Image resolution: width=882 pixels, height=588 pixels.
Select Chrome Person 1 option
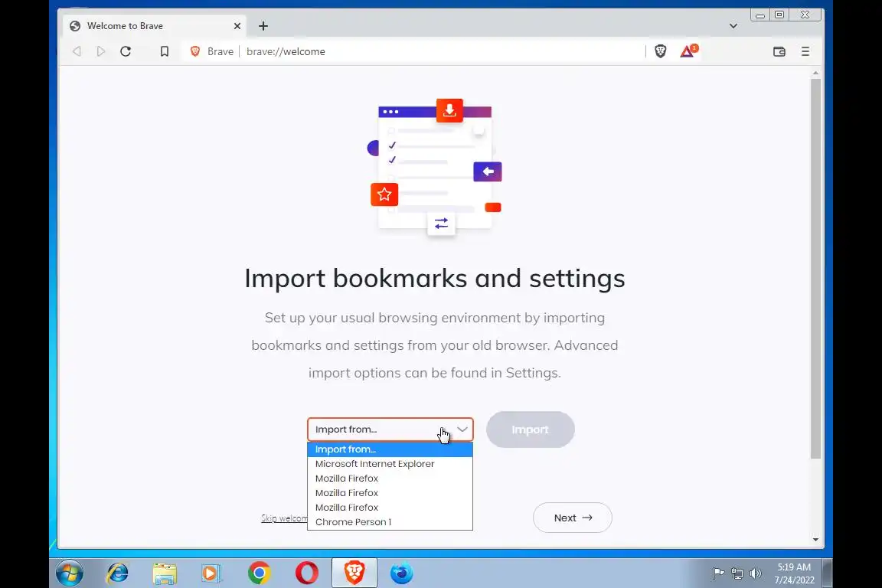point(390,521)
